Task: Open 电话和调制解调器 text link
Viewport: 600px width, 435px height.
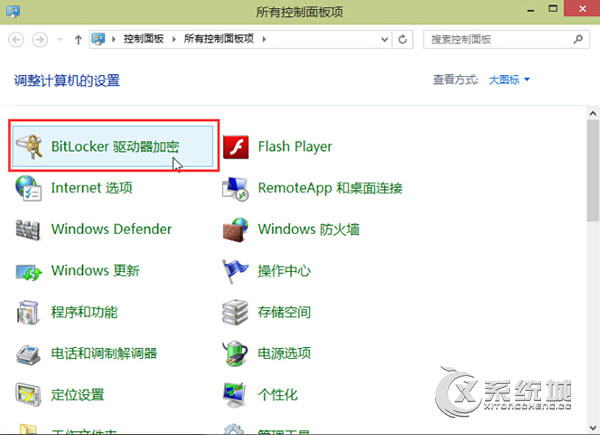Action: click(x=104, y=353)
